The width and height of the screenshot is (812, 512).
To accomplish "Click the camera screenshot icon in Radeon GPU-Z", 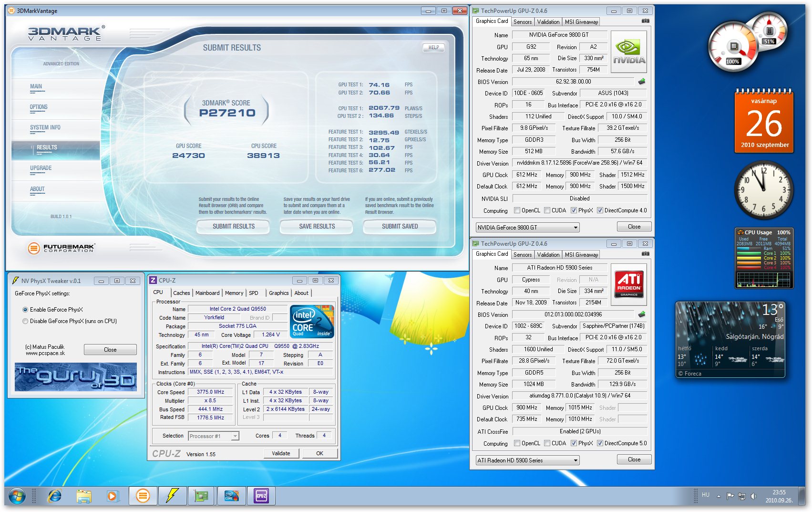I will coord(645,254).
